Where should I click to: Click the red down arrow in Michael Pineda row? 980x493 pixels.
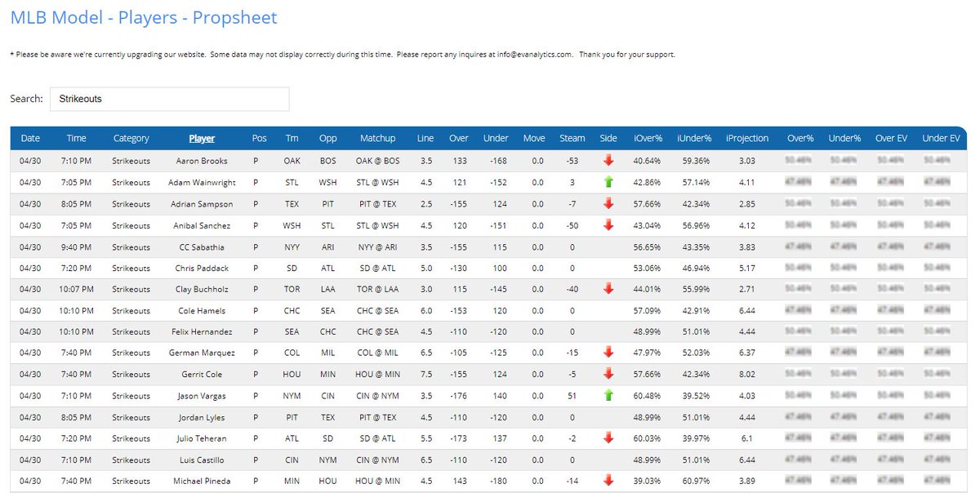point(608,480)
